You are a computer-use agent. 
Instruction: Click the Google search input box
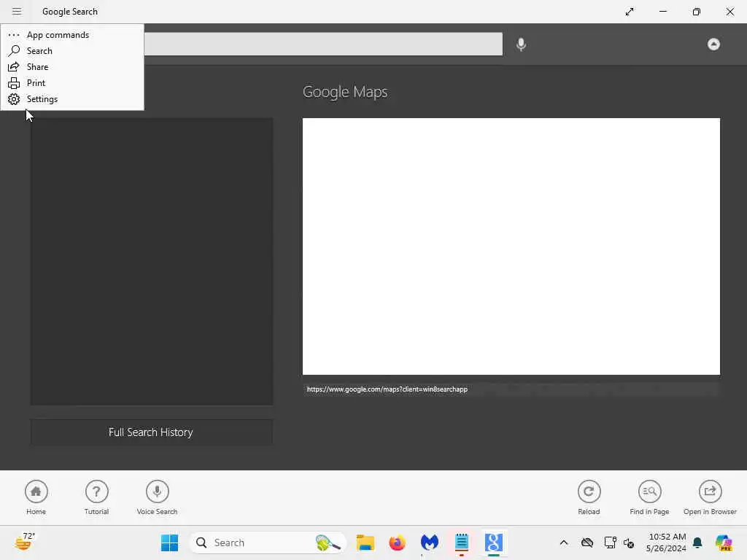click(x=323, y=44)
